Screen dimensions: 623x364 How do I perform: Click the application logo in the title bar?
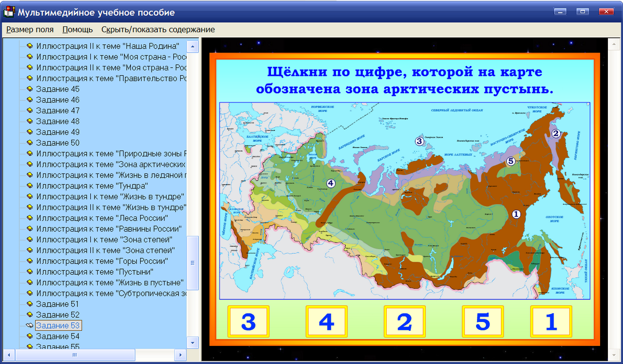click(8, 12)
